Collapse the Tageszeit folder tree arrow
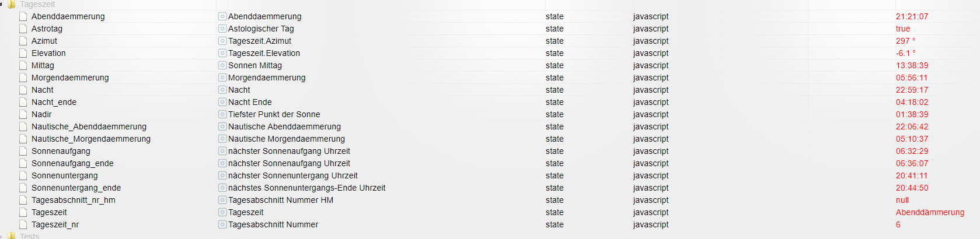980x239 pixels. [2, 4]
